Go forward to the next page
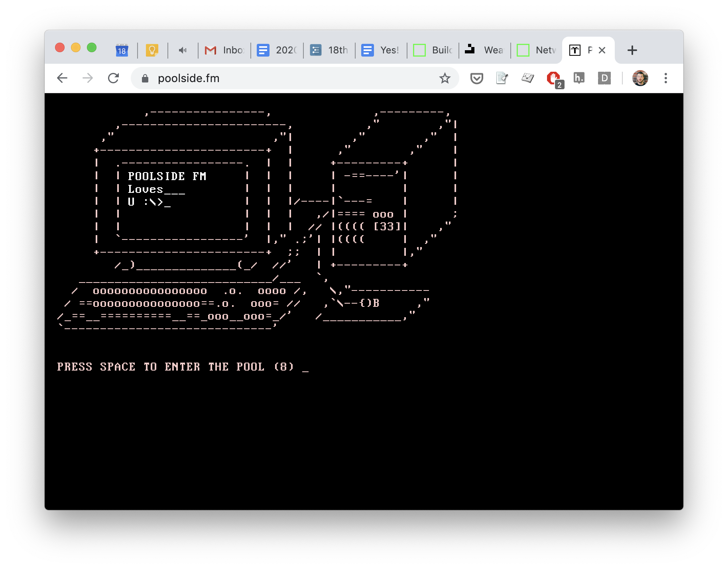The image size is (728, 569). pyautogui.click(x=88, y=78)
